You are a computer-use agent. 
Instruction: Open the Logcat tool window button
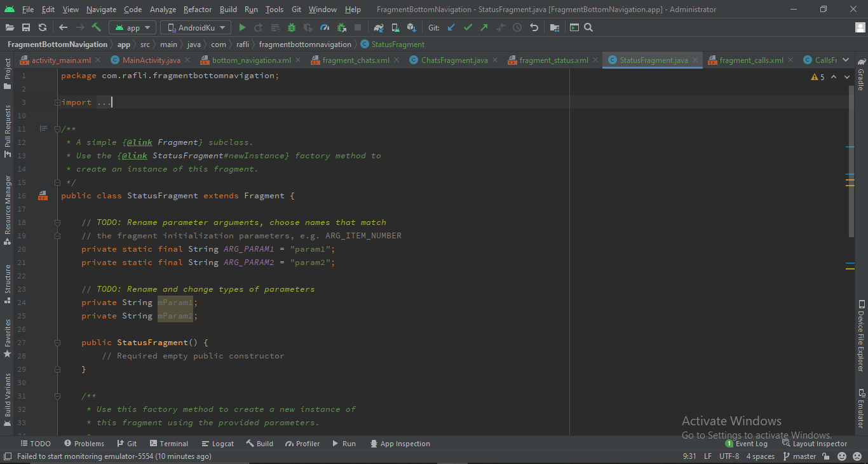coord(217,444)
